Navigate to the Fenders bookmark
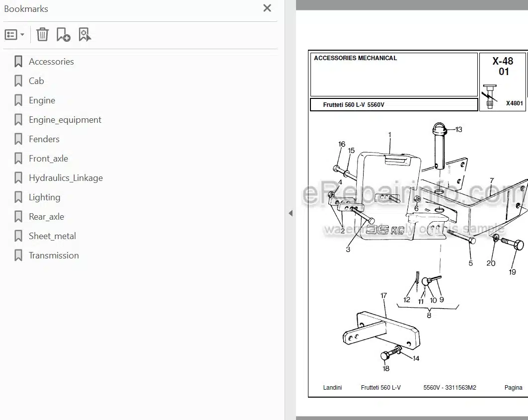528x420 pixels. pyautogui.click(x=44, y=139)
